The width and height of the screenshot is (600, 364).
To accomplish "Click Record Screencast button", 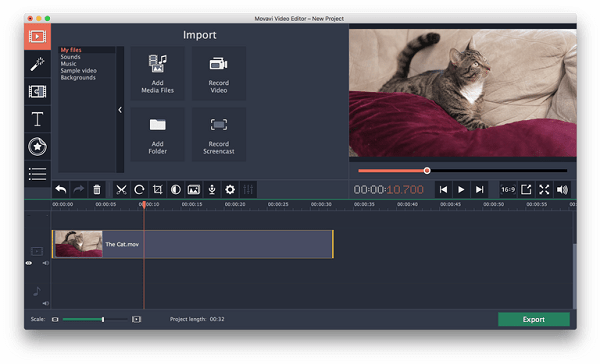I will [218, 134].
